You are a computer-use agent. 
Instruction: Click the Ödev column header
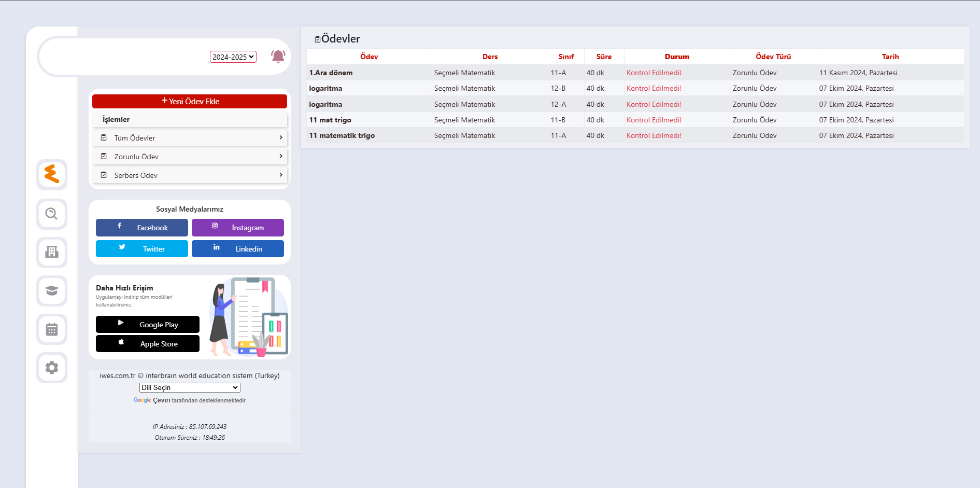click(x=369, y=57)
